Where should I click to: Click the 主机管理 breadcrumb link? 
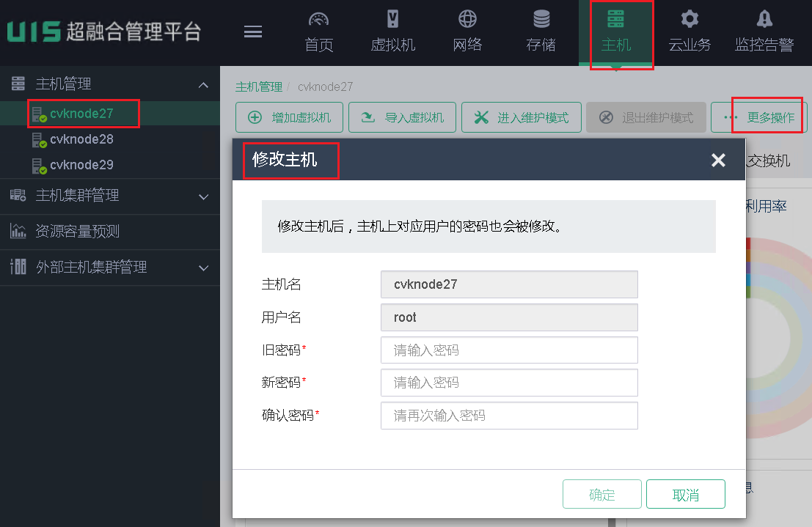pos(259,87)
